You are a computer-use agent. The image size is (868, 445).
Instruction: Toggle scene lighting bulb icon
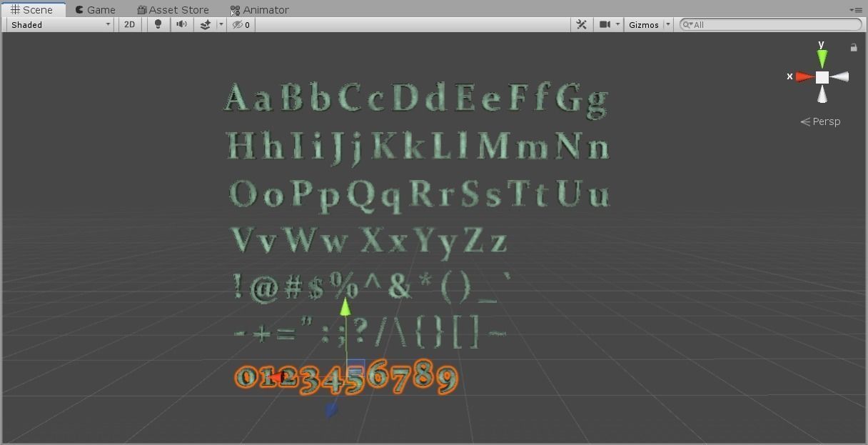point(158,24)
